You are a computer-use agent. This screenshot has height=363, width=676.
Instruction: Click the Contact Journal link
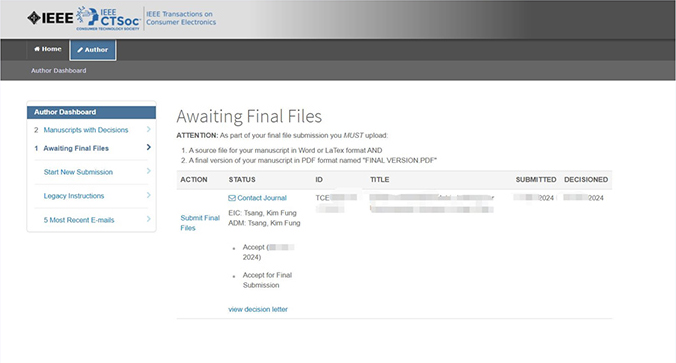pos(262,198)
